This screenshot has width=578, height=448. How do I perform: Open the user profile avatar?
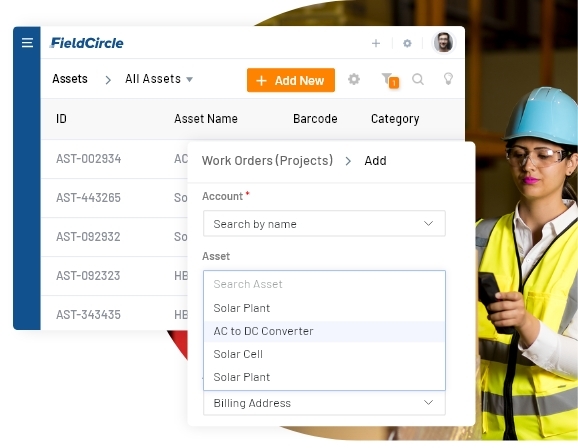coord(443,42)
